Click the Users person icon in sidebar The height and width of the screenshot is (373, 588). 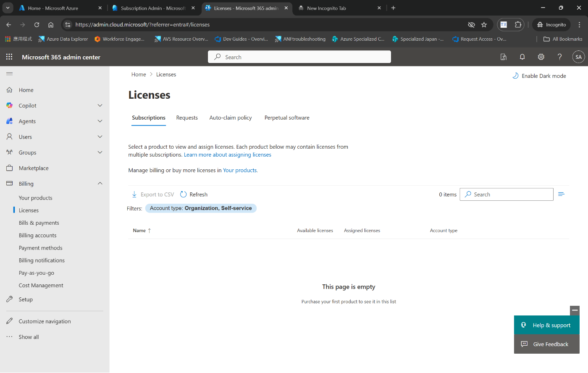coord(9,137)
